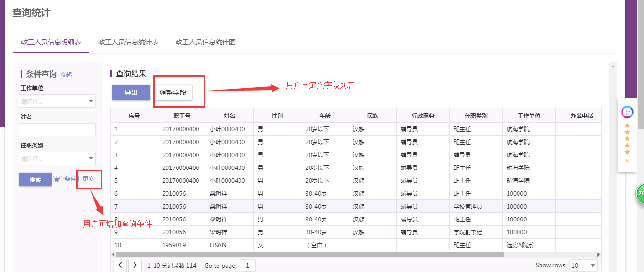Image resolution: width=644 pixels, height=272 pixels.
Task: Collapse the query panel via 收起
Action: click(66, 74)
